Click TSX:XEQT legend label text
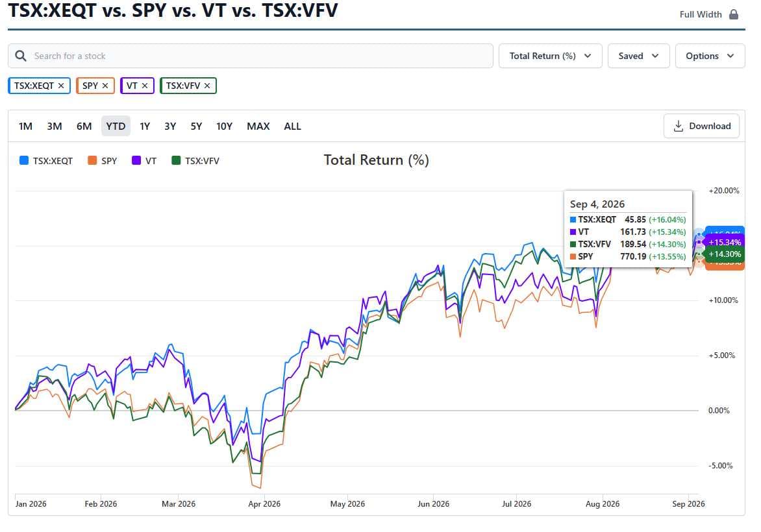The image size is (761, 532). pos(53,161)
